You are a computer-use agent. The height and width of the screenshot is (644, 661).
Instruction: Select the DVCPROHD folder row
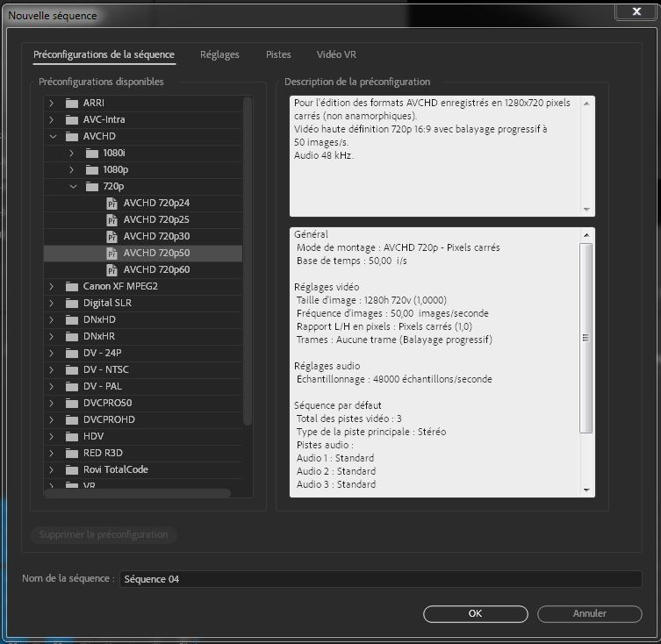[143, 419]
